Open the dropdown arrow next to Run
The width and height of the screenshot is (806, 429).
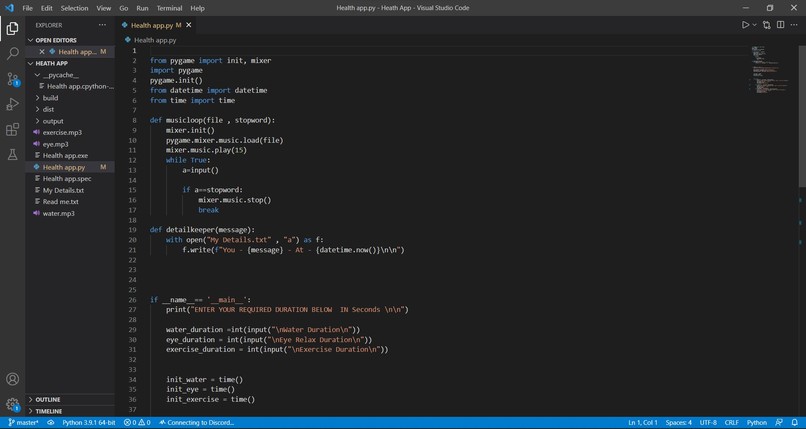[x=754, y=25]
